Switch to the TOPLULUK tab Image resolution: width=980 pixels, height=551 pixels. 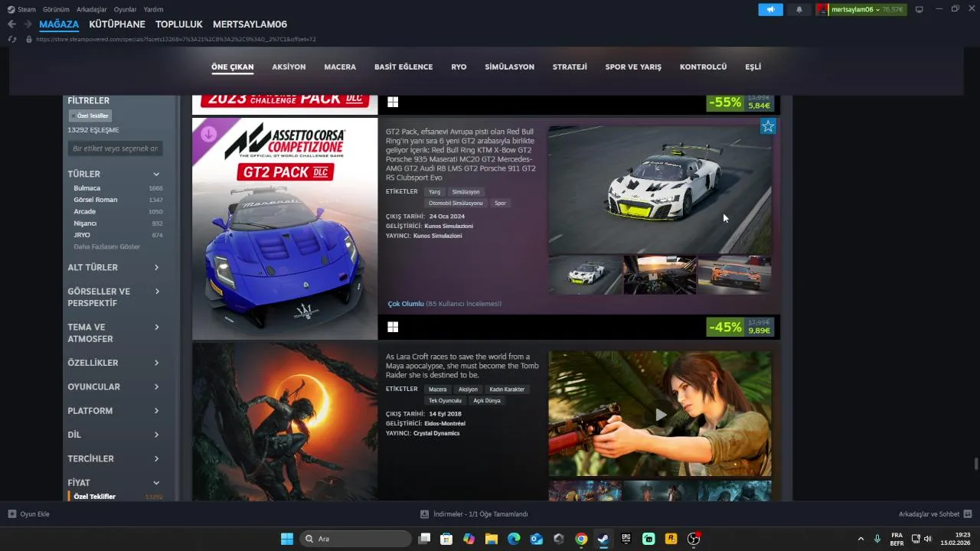coord(178,24)
